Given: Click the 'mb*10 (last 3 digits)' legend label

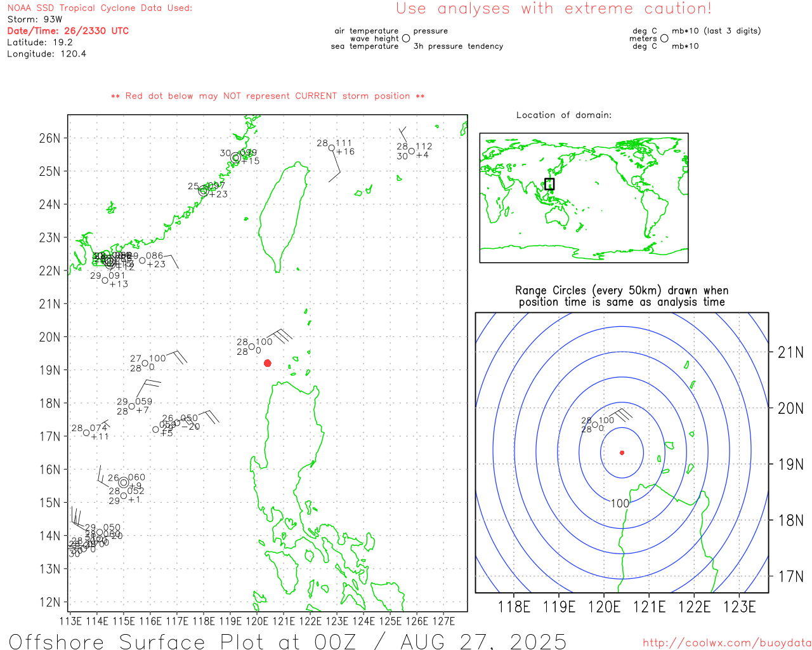Looking at the screenshot, I should (x=716, y=31).
